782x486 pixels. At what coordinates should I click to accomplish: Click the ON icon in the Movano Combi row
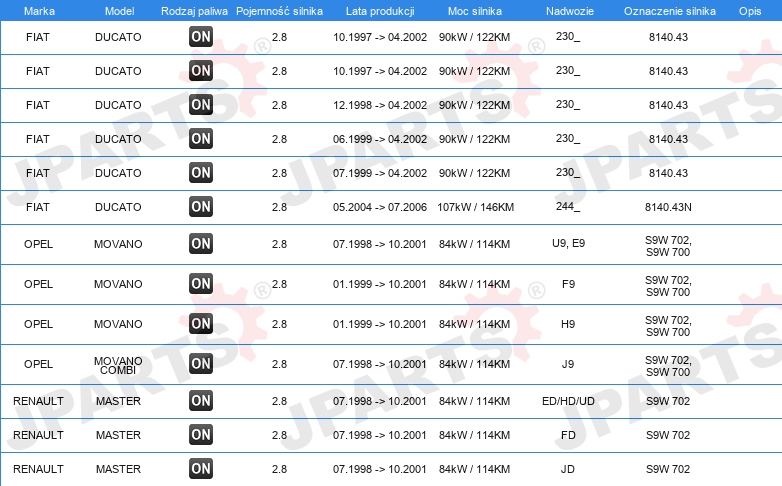201,364
